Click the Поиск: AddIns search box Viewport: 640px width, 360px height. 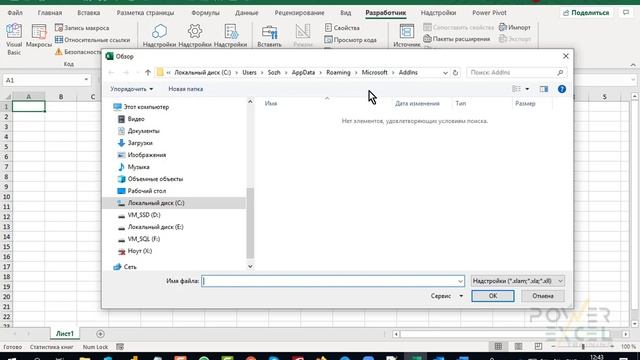[516, 73]
